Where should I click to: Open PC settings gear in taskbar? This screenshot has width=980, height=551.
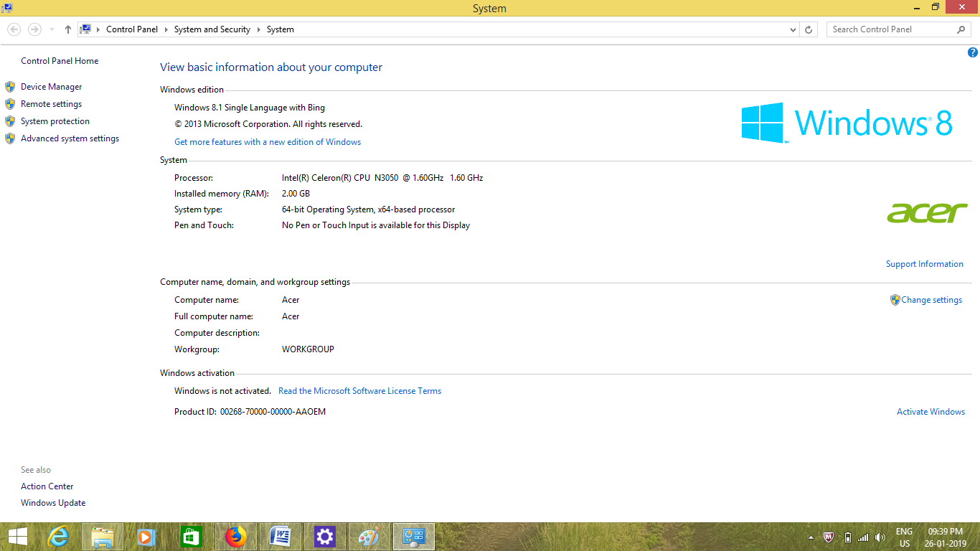click(325, 537)
